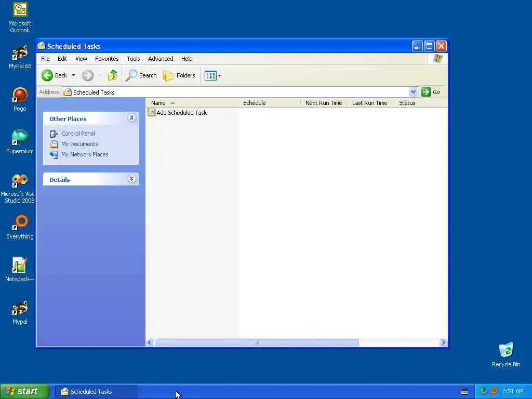This screenshot has width=532, height=399.
Task: Sort by Next Run Time column
Action: pyautogui.click(x=324, y=103)
